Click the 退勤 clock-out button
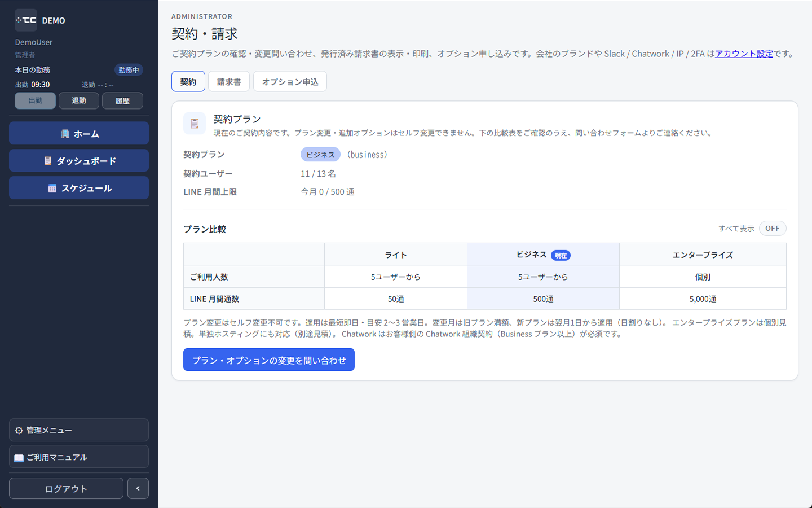812x508 pixels. pyautogui.click(x=79, y=100)
